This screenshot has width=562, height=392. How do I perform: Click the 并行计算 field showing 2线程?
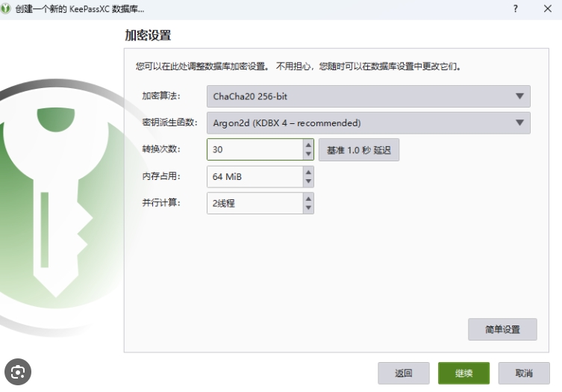coord(255,203)
